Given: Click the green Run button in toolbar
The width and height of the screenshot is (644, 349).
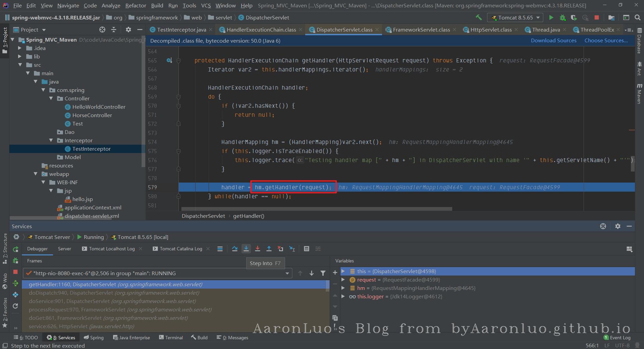Looking at the screenshot, I should [x=551, y=17].
